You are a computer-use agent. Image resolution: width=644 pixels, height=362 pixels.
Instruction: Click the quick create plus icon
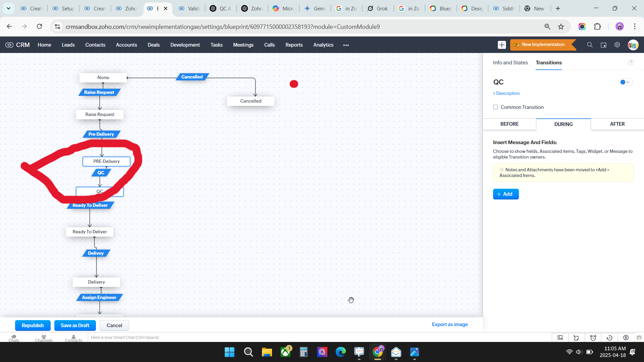pyautogui.click(x=502, y=45)
